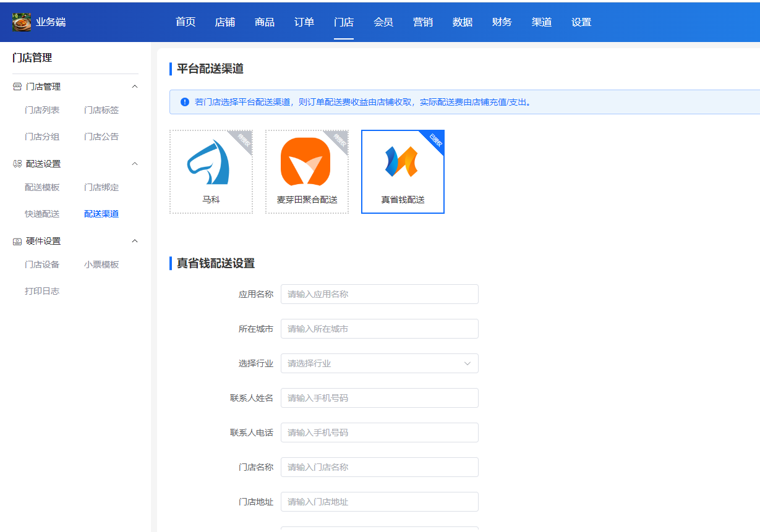Open 小票模板 in the sidebar
Image resolution: width=760 pixels, height=532 pixels.
coord(101,264)
